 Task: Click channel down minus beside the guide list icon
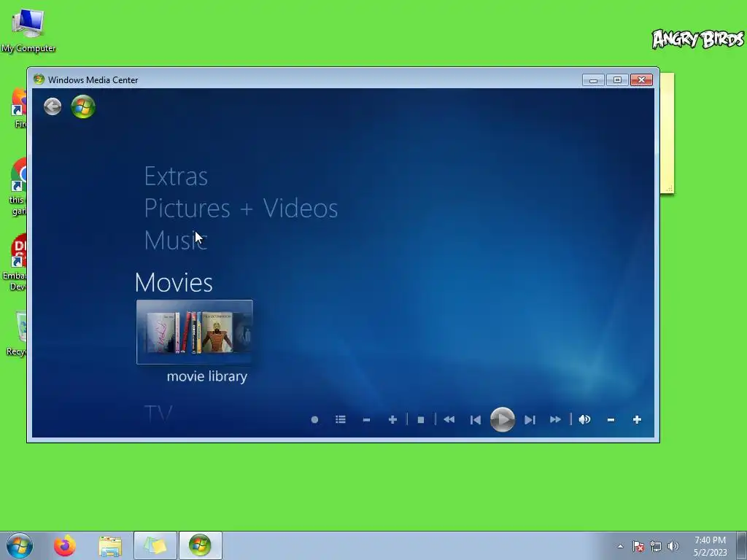(x=366, y=419)
